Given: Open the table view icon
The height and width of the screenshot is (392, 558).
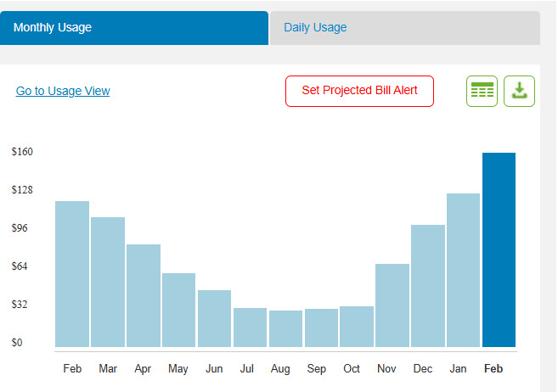Looking at the screenshot, I should pos(482,91).
